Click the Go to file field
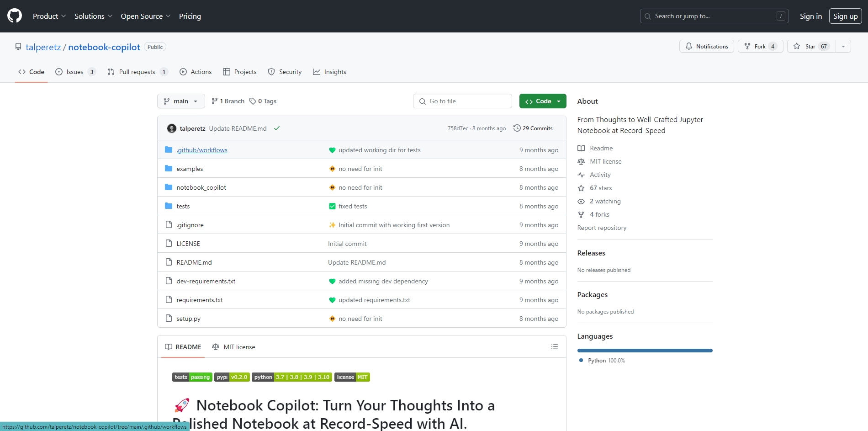 tap(462, 101)
